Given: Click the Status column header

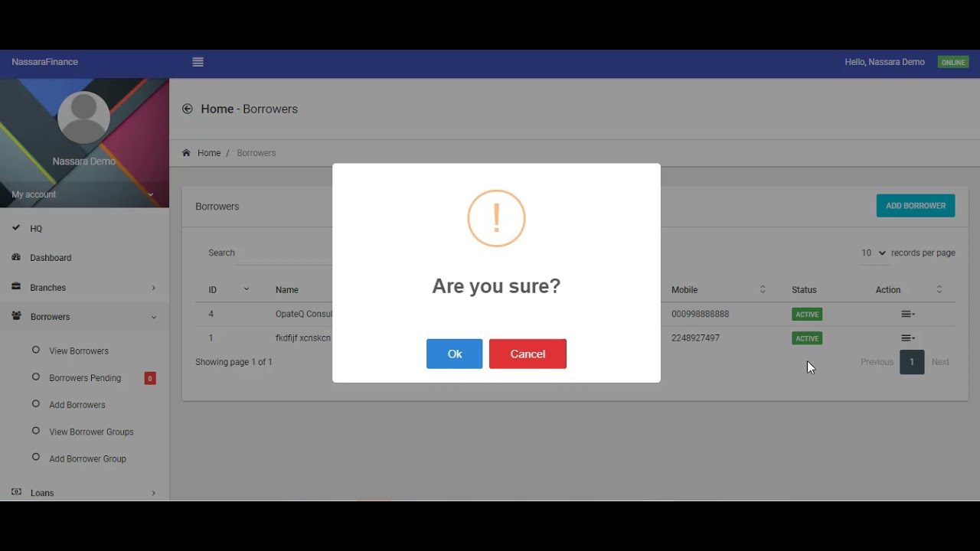Looking at the screenshot, I should [804, 290].
